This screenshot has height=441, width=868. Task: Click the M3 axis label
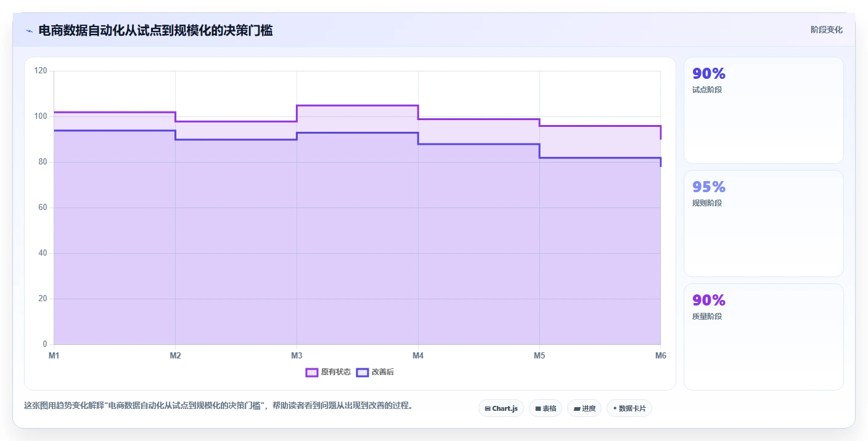pyautogui.click(x=297, y=355)
